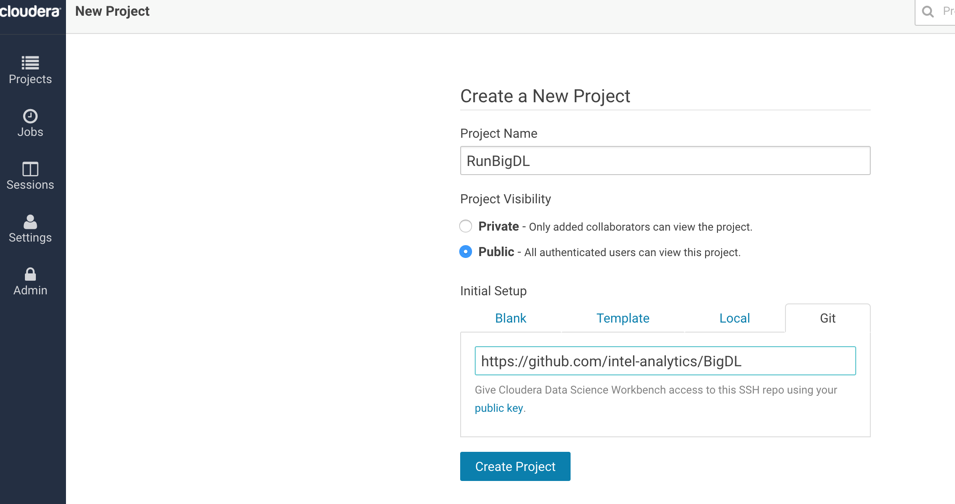This screenshot has width=955, height=504.
Task: Click the search box at top right
Action: (935, 12)
